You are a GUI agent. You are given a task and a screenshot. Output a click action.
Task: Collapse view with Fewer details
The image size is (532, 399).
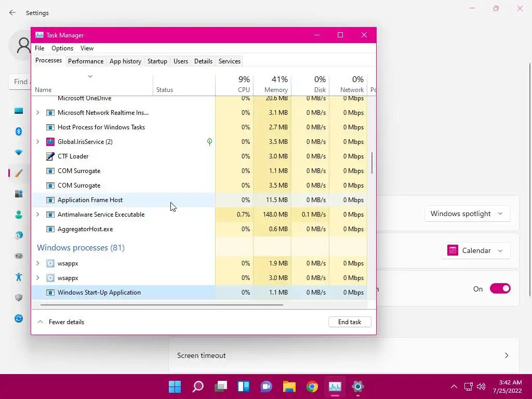61,322
